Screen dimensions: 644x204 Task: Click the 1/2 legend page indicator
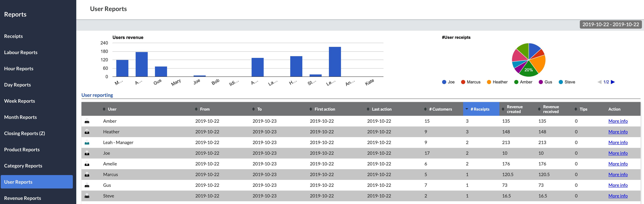(606, 82)
